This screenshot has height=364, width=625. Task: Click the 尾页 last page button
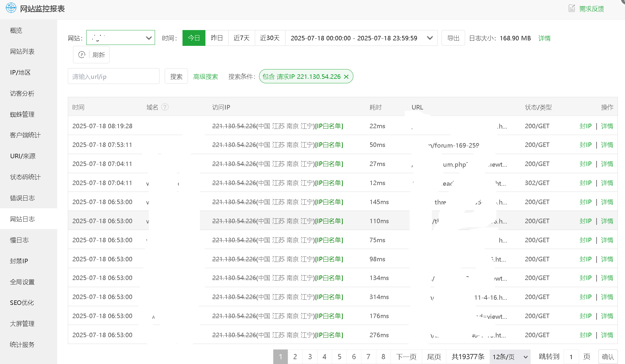[434, 357]
